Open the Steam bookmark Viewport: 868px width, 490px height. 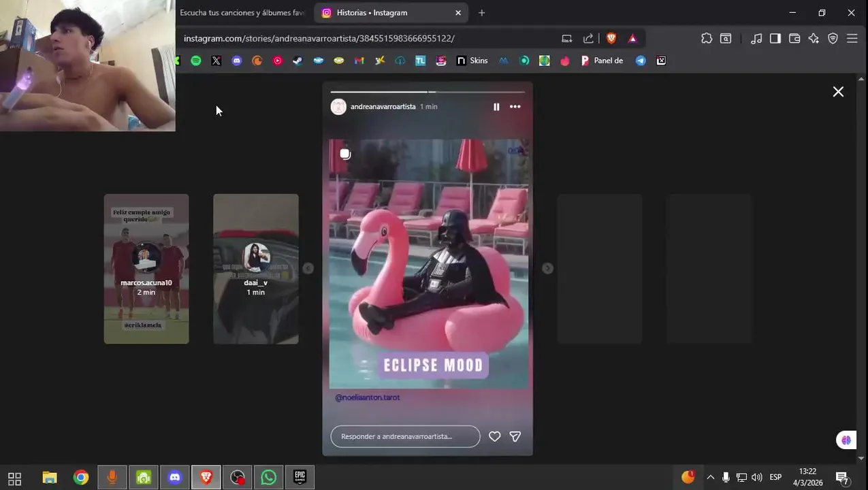click(x=298, y=61)
